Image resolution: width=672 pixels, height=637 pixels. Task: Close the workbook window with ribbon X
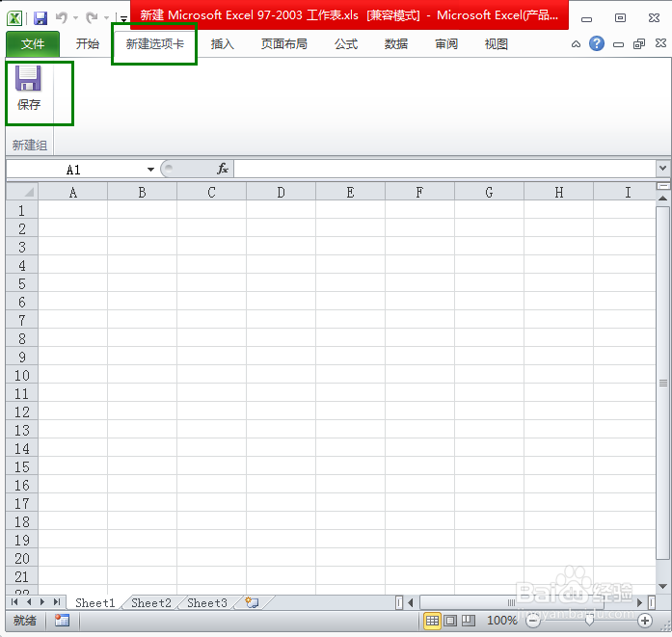point(660,43)
